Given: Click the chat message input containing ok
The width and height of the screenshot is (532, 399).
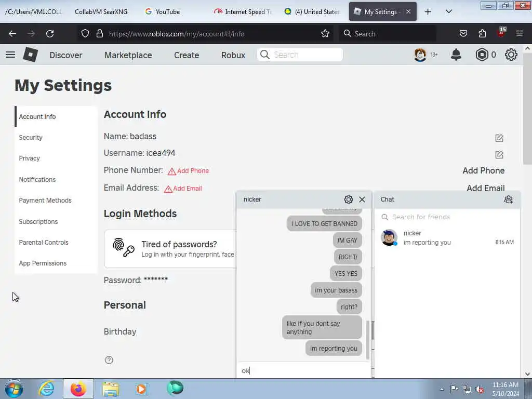Looking at the screenshot, I should point(303,370).
